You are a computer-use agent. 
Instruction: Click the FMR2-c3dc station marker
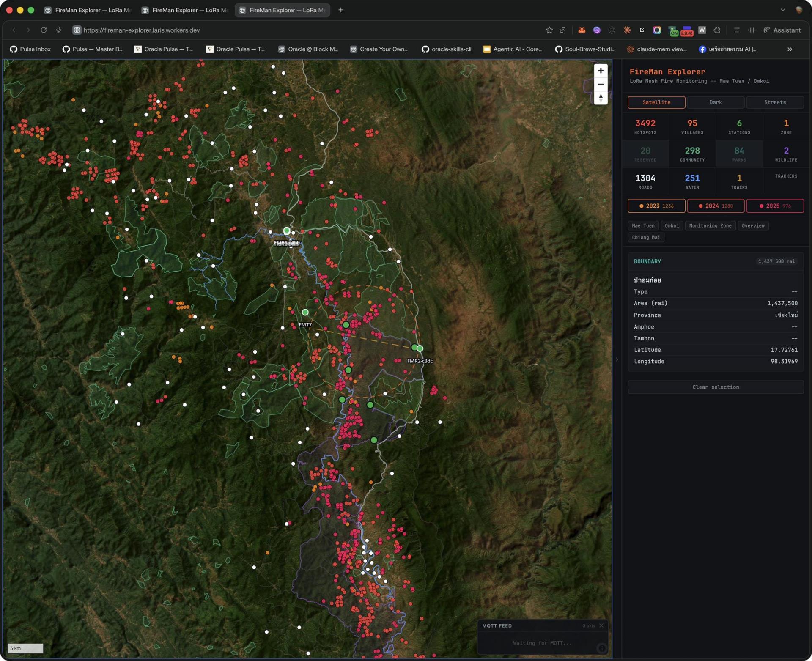pyautogui.click(x=420, y=348)
